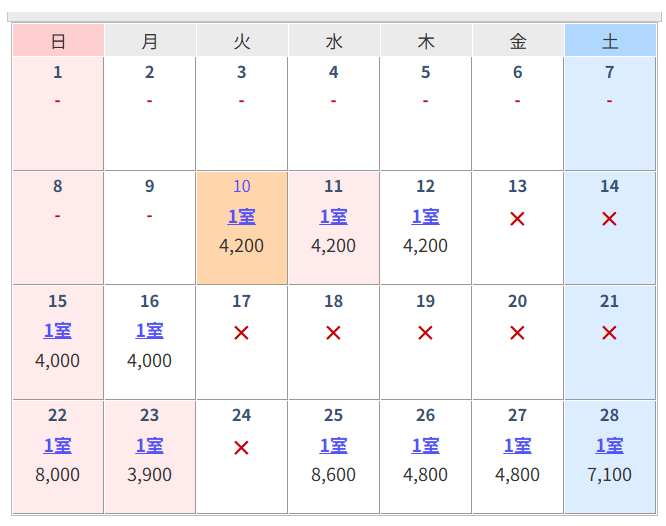Open 1室 availability for the 12th
The image size is (666, 526).
(425, 216)
